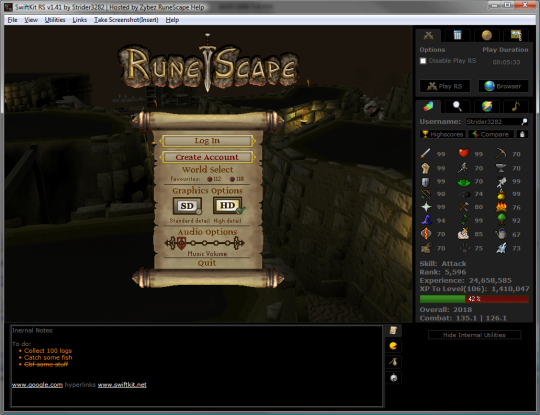Select the Crafting crossed tools icon

(464, 207)
